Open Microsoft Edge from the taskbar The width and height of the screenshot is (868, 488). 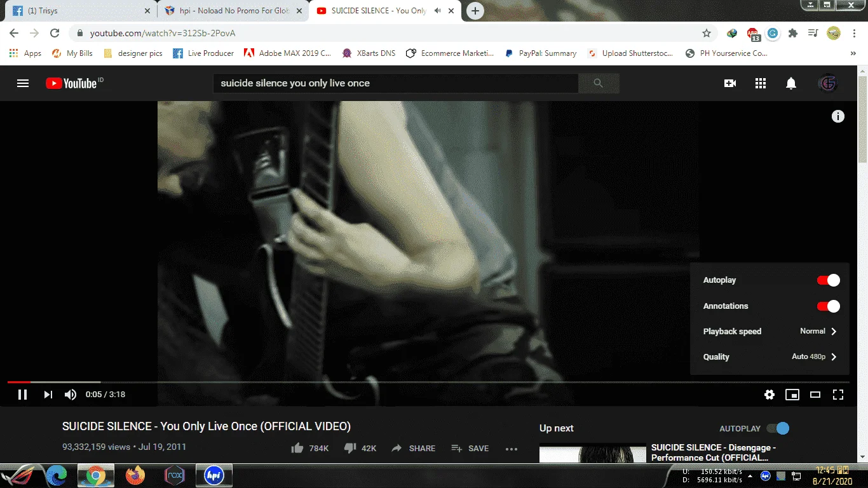57,475
